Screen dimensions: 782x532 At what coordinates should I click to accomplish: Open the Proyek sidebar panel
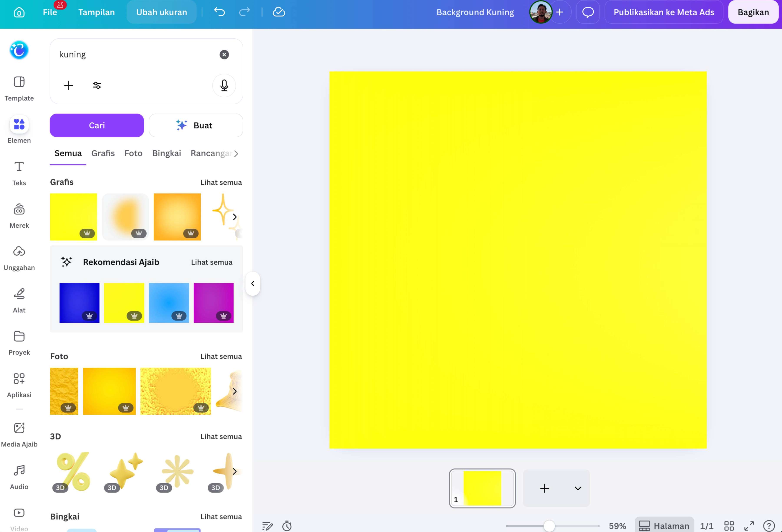[19, 343]
